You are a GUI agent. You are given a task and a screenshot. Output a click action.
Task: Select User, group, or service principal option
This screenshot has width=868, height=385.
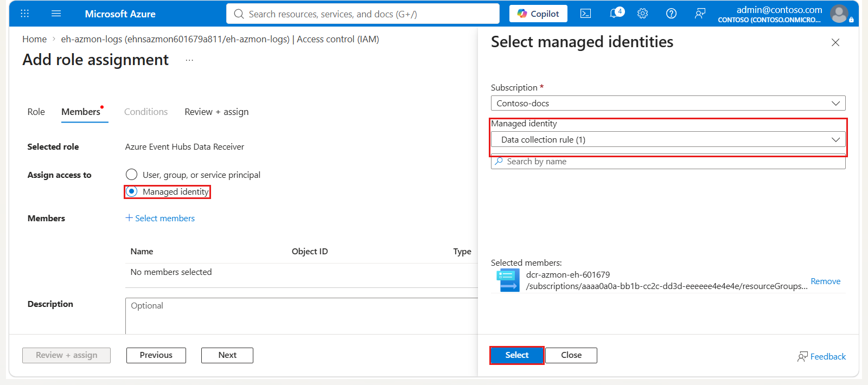[131, 175]
